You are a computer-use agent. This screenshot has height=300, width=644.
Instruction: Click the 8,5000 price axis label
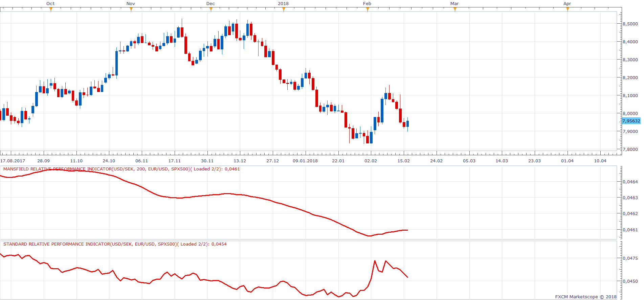(x=630, y=24)
